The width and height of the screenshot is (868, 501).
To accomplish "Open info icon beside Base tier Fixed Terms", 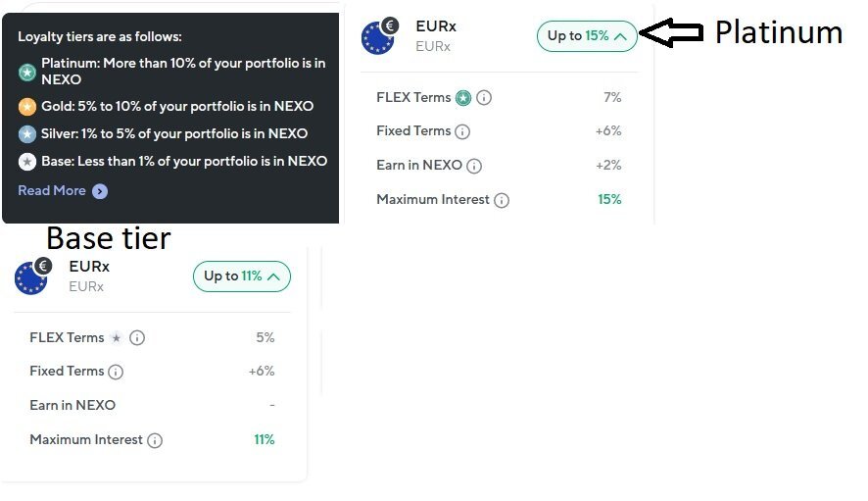I will (x=116, y=372).
